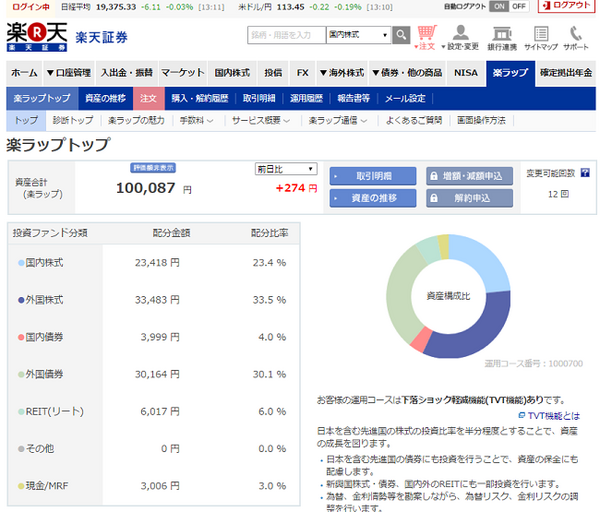Screen dimensions: 600x512
Task: Open the TVT機能とは link
Action: coord(553,416)
